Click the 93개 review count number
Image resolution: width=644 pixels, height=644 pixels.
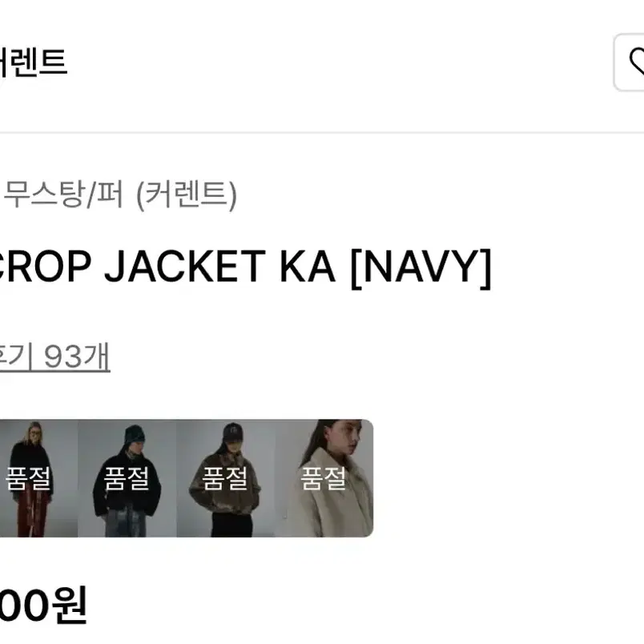[x=77, y=356]
